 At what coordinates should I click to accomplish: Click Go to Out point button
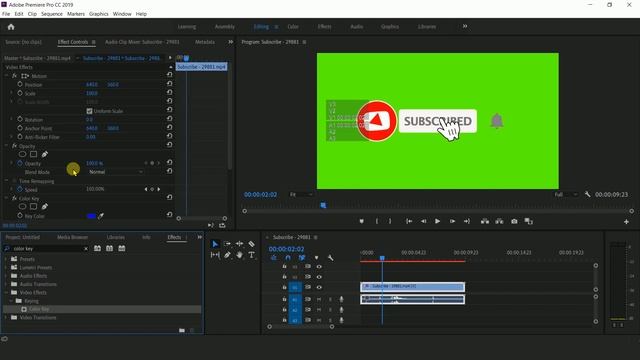point(467,221)
